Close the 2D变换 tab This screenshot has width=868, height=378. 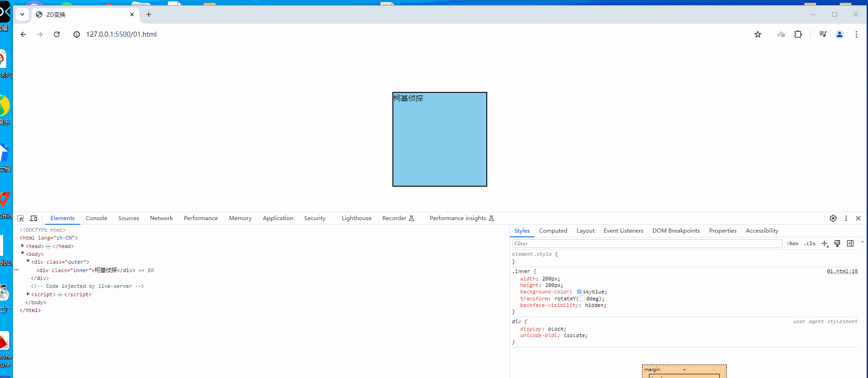coord(132,14)
